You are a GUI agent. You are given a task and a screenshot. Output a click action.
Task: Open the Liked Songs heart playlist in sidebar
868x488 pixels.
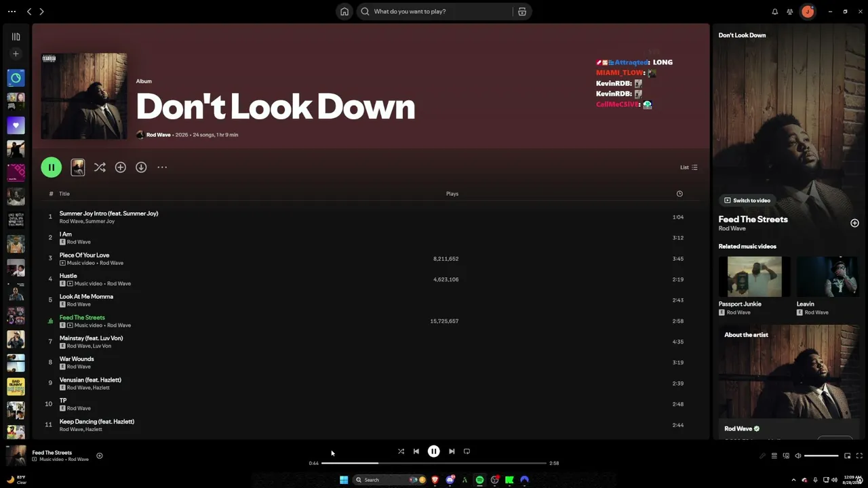(16, 125)
